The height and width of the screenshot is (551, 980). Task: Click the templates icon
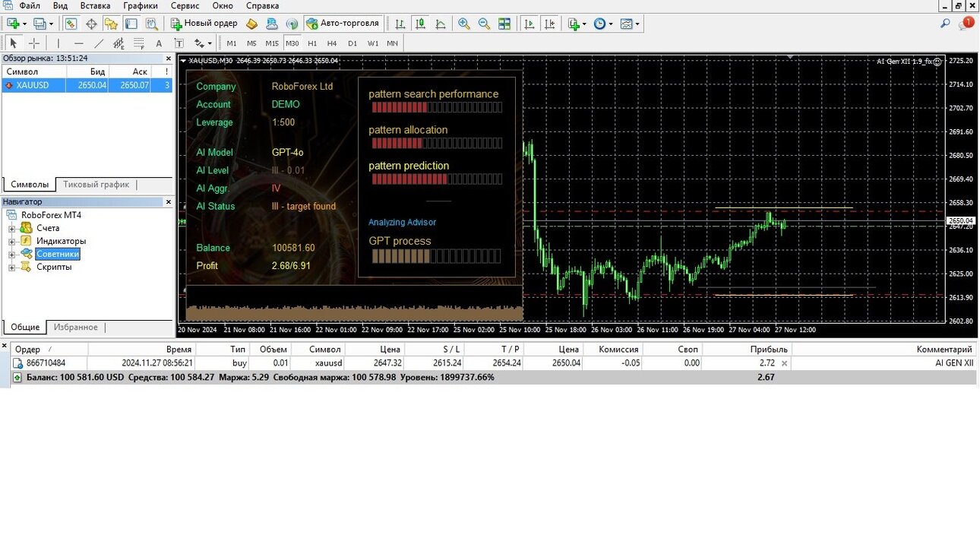point(626,24)
